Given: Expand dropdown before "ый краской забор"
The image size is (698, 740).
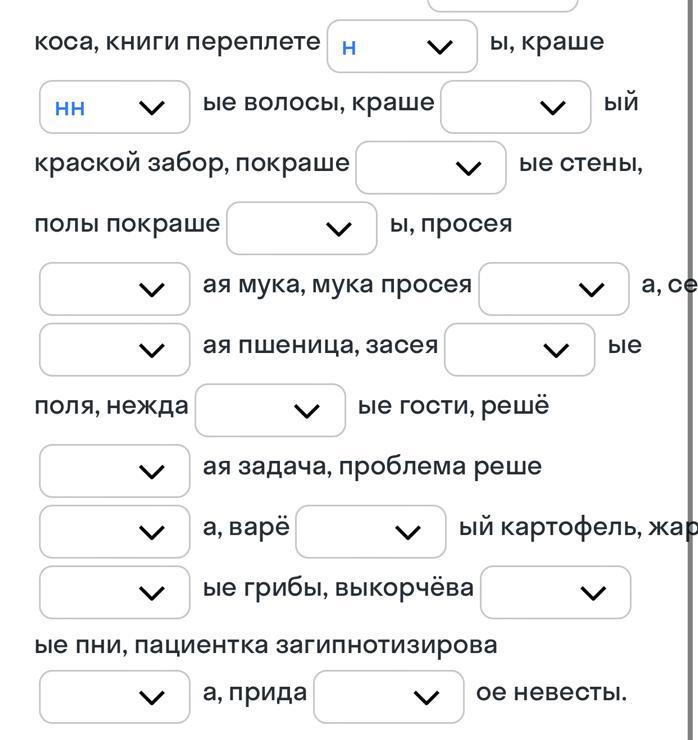Looking at the screenshot, I should tap(515, 107).
